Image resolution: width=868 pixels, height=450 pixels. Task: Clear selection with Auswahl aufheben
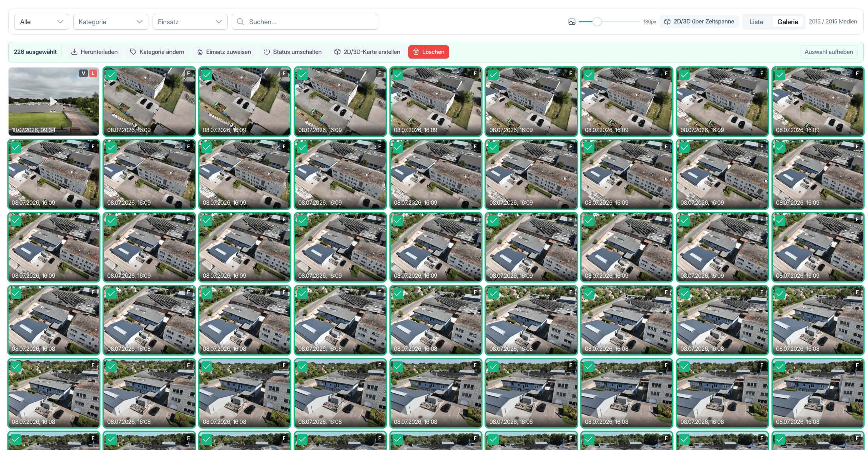tap(829, 52)
